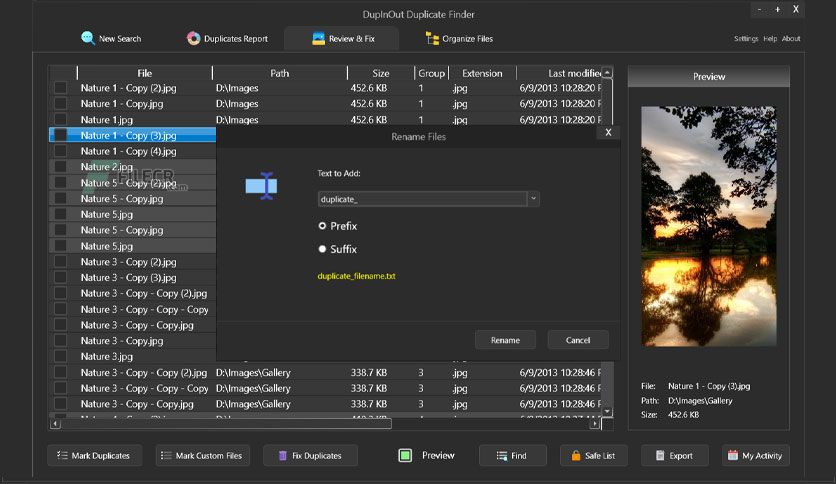The image size is (836, 484).
Task: Click the rename text-cursor icon in the dialog
Action: [261, 186]
